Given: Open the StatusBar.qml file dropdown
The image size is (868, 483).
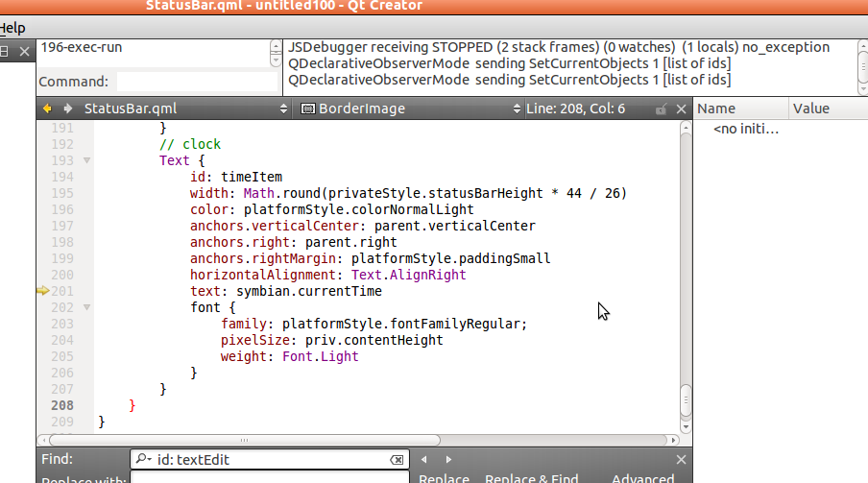Looking at the screenshot, I should coord(282,109).
